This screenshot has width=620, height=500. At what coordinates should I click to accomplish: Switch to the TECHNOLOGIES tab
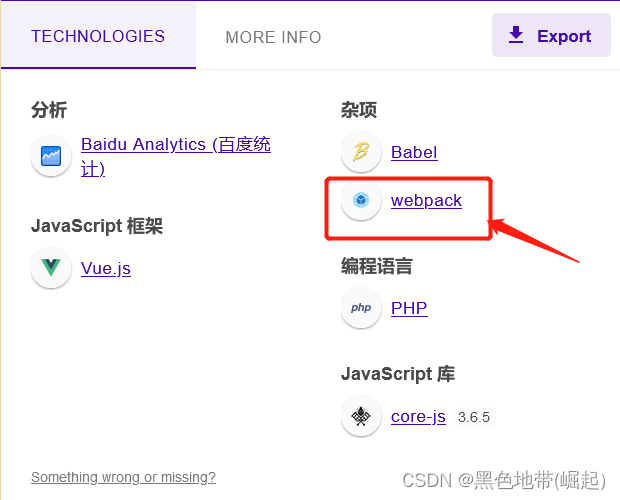[98, 36]
